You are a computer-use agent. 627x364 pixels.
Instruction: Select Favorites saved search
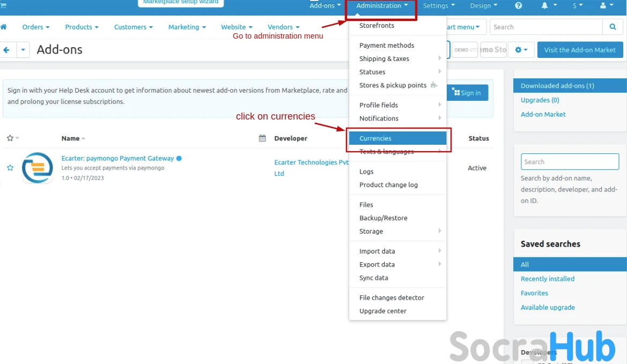(x=534, y=293)
